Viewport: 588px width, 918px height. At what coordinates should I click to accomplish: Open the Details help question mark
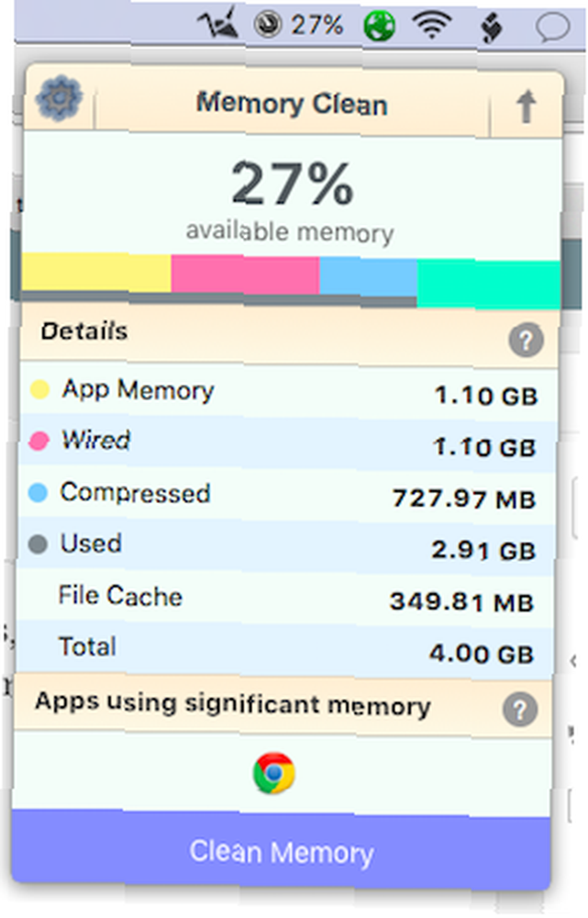coord(526,340)
